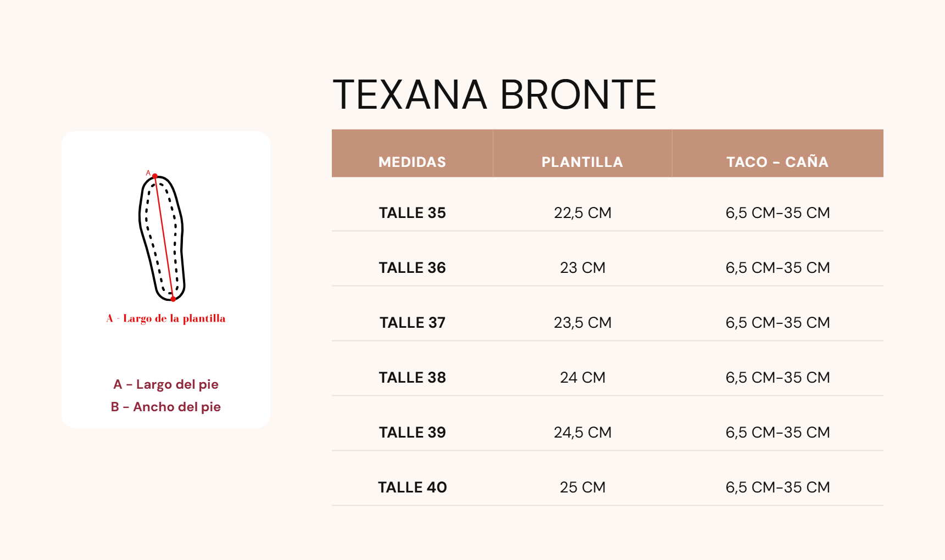Click the foot insole outline diagram

click(x=162, y=238)
